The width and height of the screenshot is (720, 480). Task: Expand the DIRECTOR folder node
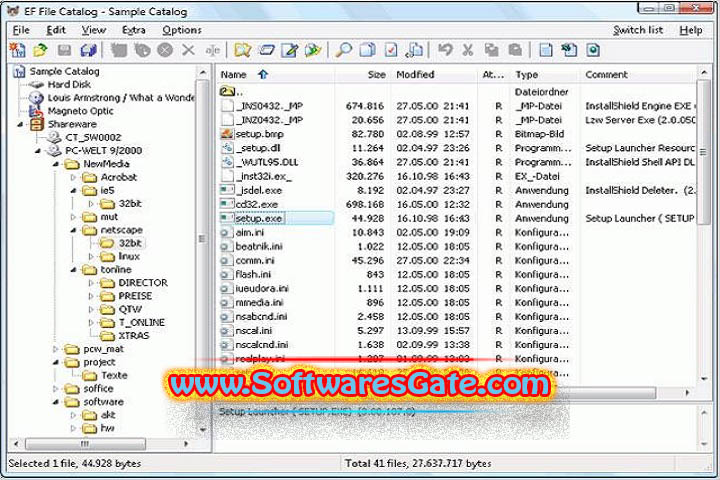tap(91, 283)
